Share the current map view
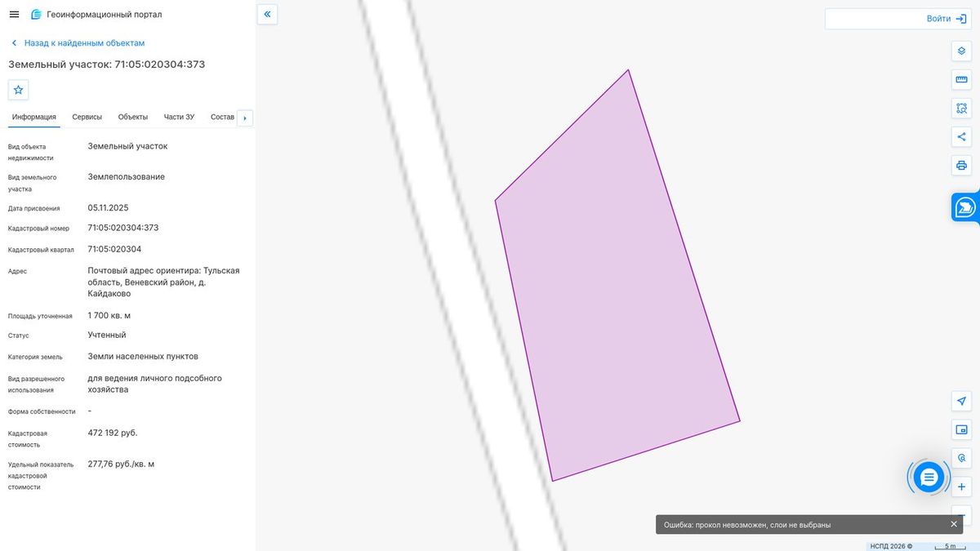 pyautogui.click(x=961, y=137)
